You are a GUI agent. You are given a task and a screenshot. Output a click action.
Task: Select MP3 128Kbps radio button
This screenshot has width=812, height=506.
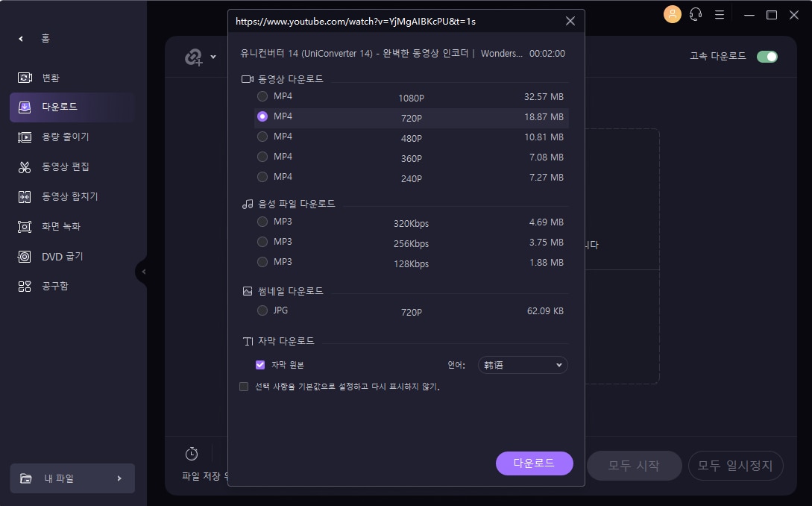click(262, 263)
